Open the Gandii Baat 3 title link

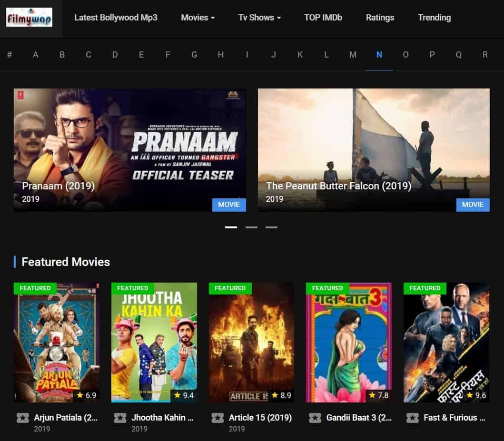point(359,418)
